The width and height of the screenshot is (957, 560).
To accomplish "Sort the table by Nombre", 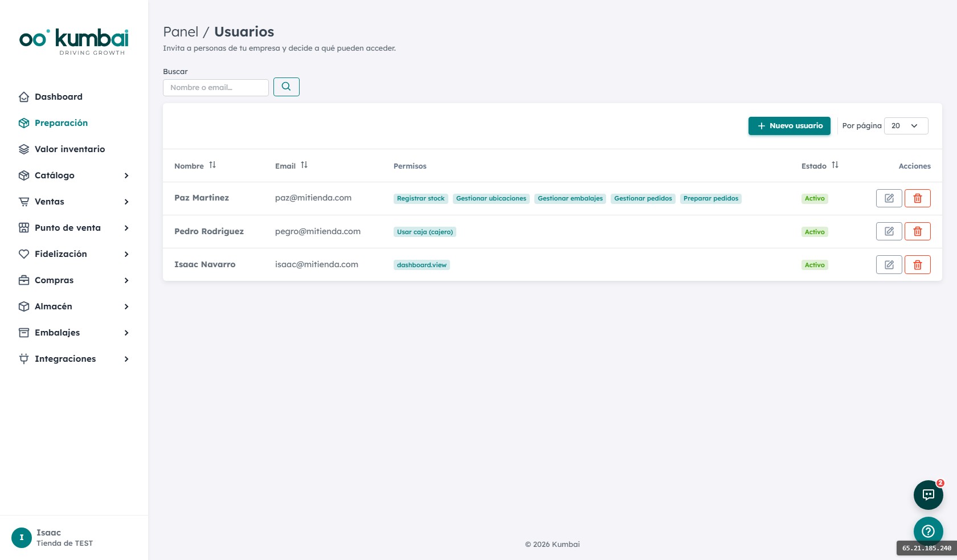I will (212, 165).
